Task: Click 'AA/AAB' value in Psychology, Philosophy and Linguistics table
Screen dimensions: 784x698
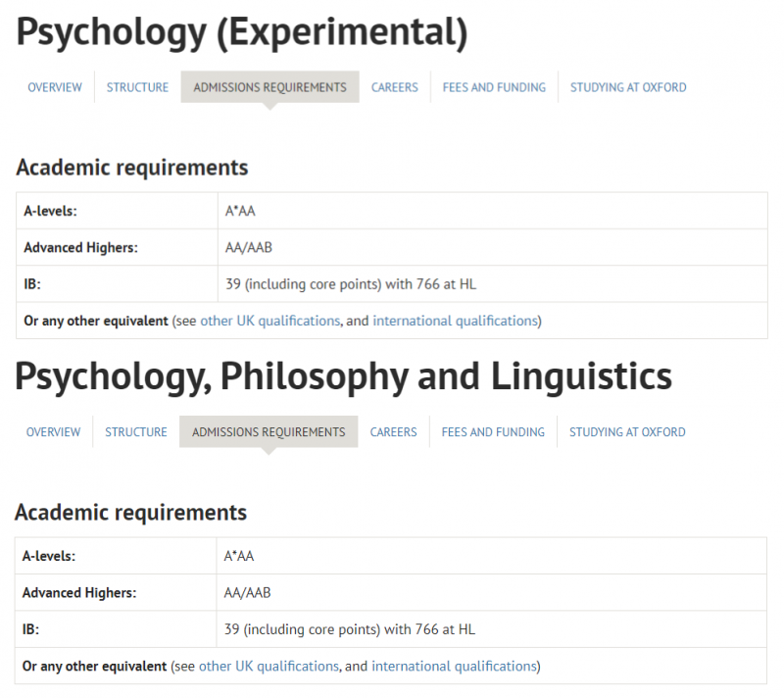Action: pos(248,593)
